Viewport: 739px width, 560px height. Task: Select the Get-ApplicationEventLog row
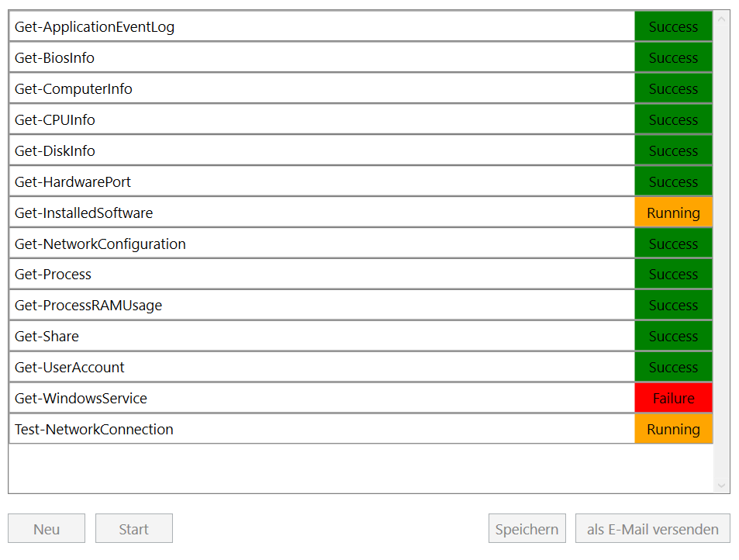[x=361, y=26]
